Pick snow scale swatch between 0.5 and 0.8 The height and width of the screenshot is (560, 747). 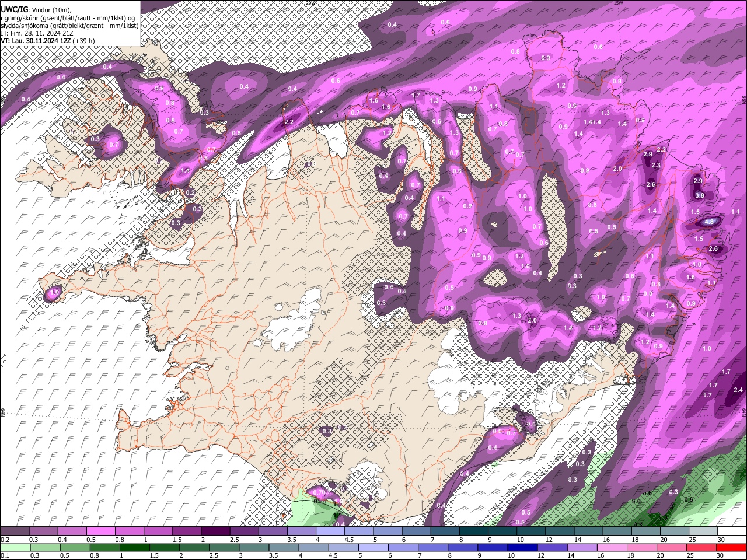coord(101,531)
